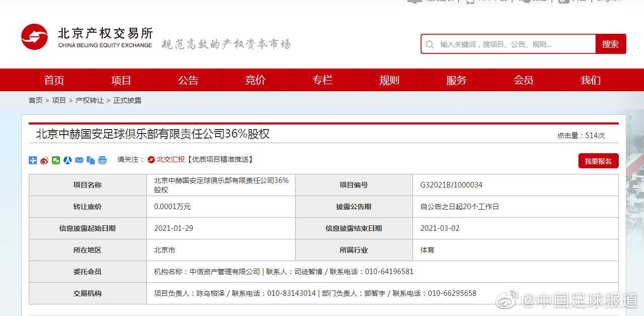Click the project name value in table
This screenshot has width=644, height=316.
(221, 185)
